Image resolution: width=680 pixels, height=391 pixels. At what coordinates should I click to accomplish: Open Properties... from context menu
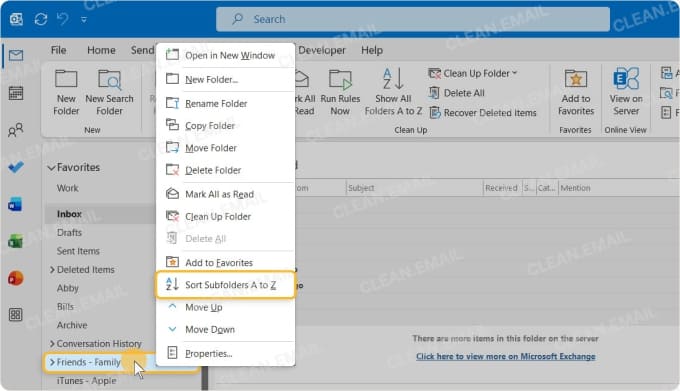(226, 353)
